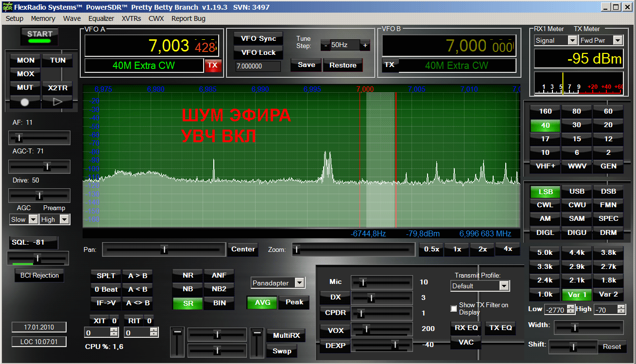Image resolution: width=636 pixels, height=364 pixels.
Task: Toggle the MUT mute button
Action: (25, 88)
